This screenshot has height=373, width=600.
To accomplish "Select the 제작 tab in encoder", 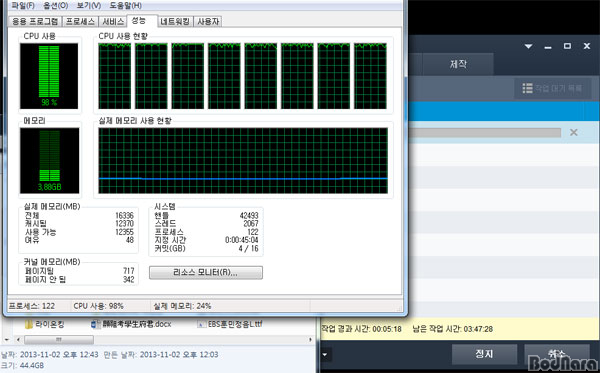I will coord(458,64).
